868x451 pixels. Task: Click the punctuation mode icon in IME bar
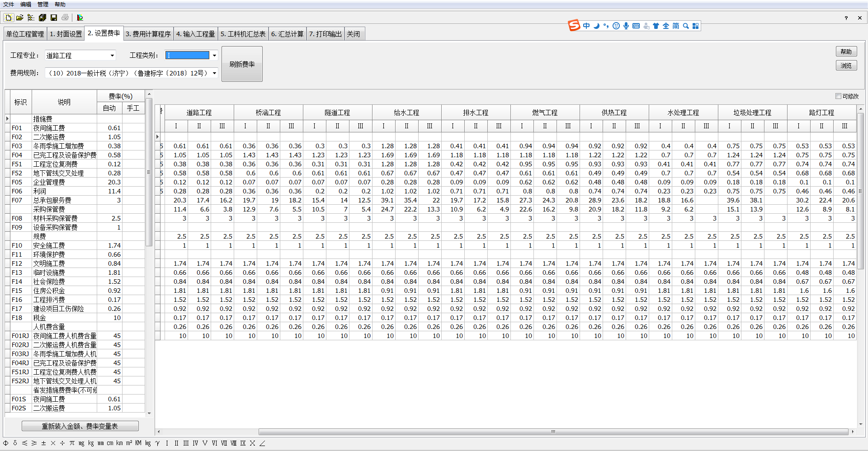point(606,26)
